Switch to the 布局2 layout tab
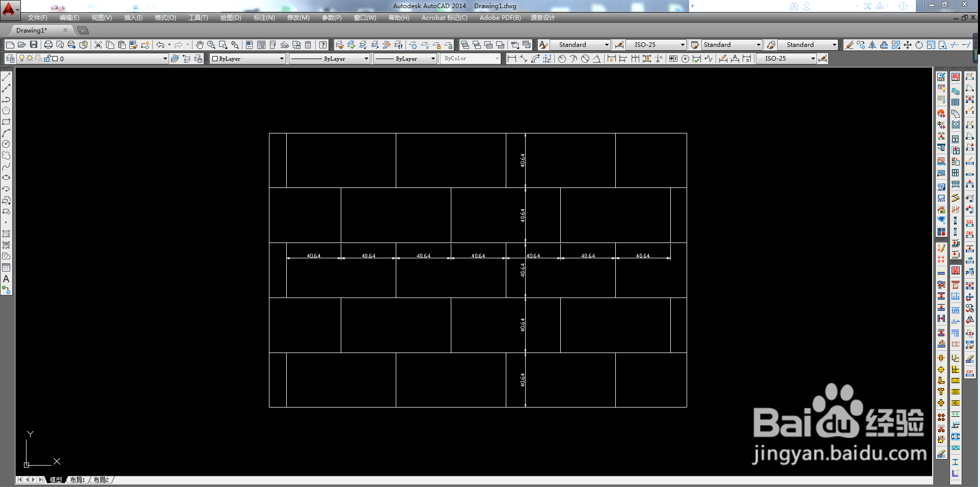 pyautogui.click(x=101, y=480)
